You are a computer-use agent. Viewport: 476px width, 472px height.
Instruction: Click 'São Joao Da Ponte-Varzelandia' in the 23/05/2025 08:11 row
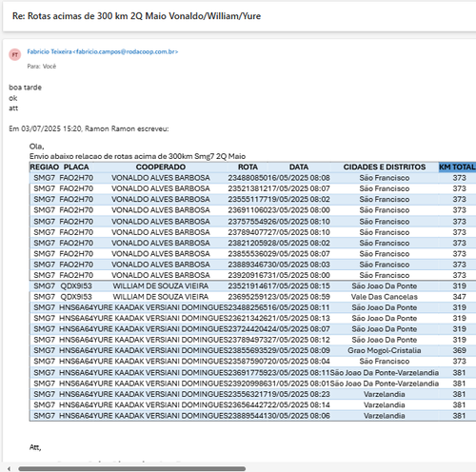385,373
